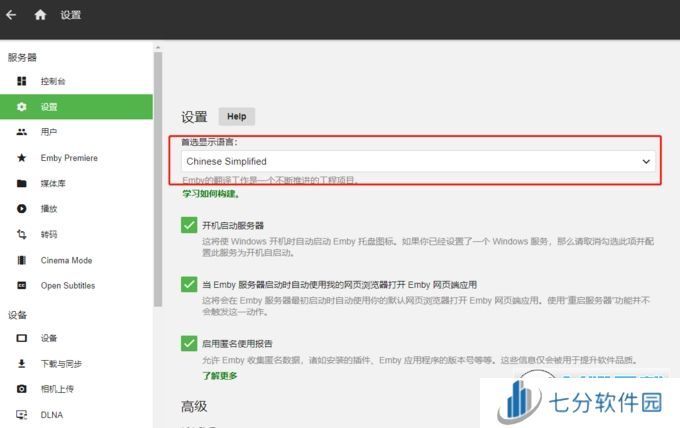
Task: Click the download icon beside 下载与同步
Action: [x=22, y=363]
